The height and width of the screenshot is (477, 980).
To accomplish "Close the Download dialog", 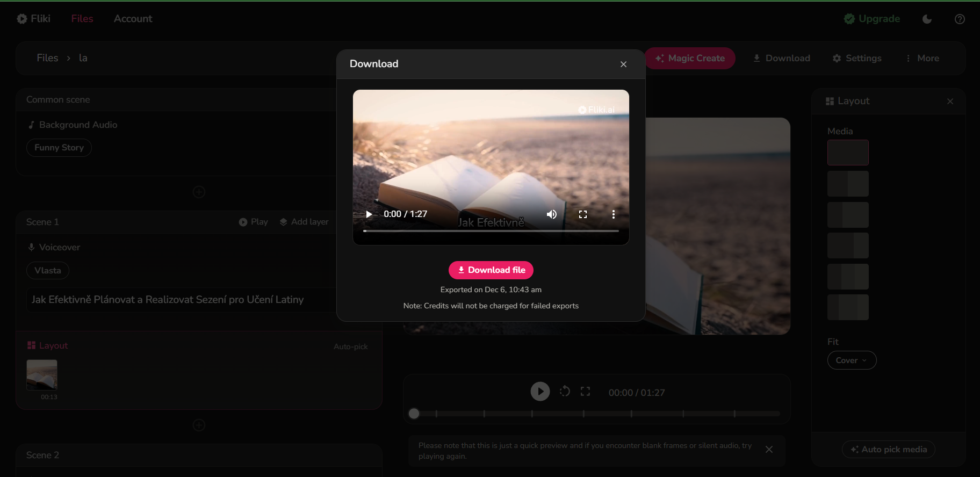I will [623, 64].
